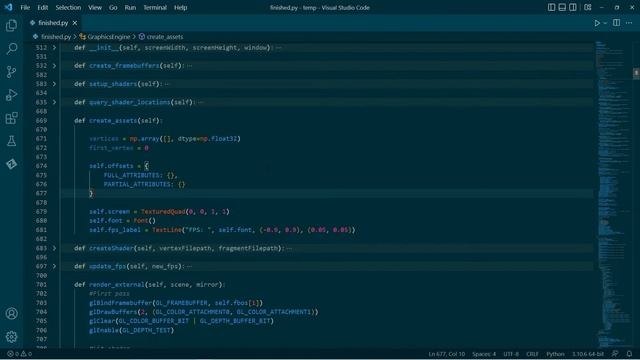Change file encoding UTF-8

511,354
